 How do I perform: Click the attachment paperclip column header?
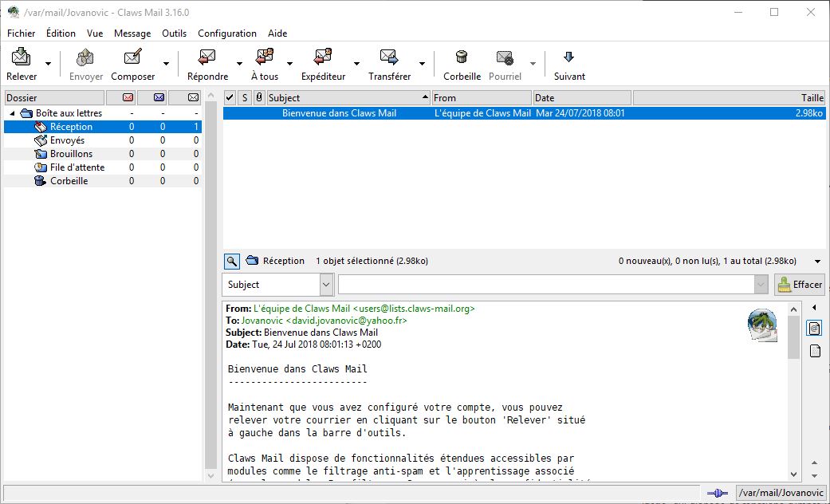click(x=259, y=97)
